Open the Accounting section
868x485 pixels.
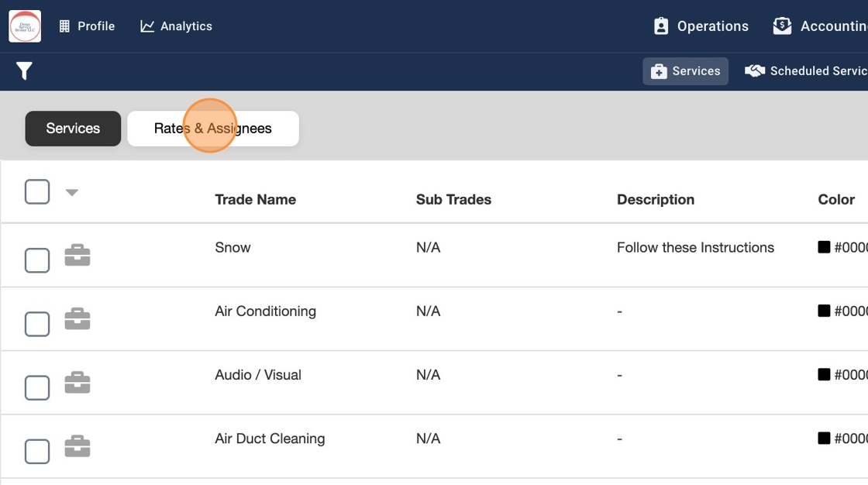(821, 26)
